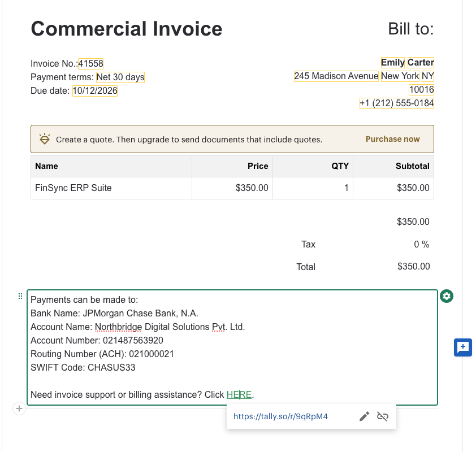
Task: Click the diamond upgrade icon in banner
Action: (45, 139)
